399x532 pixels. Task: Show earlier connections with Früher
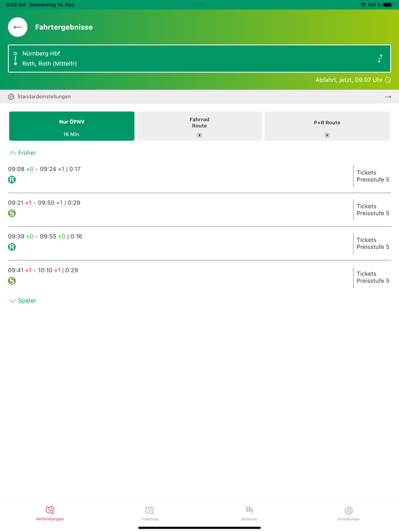tap(22, 153)
